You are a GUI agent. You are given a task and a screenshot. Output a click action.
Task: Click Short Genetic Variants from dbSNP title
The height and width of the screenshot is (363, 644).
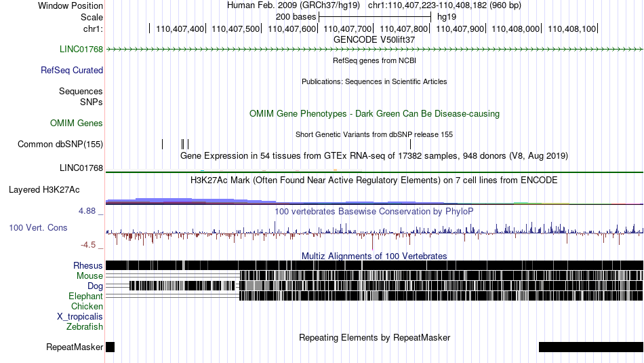(374, 134)
